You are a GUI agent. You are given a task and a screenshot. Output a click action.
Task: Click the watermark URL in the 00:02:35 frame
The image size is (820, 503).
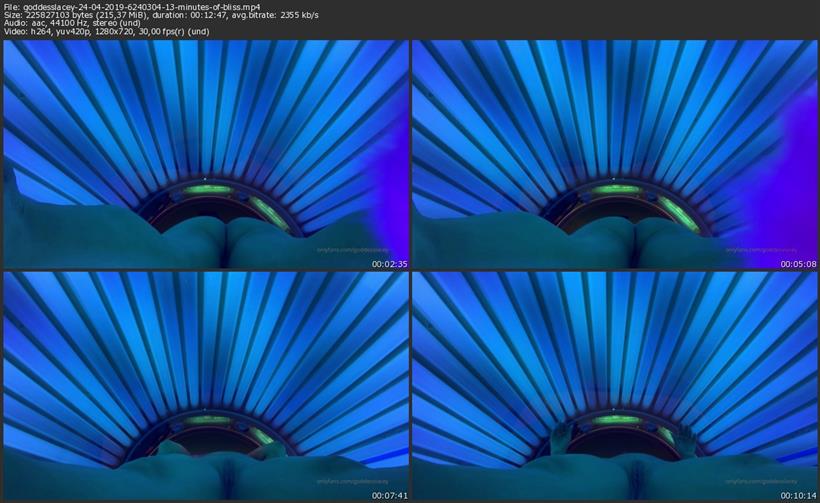347,251
